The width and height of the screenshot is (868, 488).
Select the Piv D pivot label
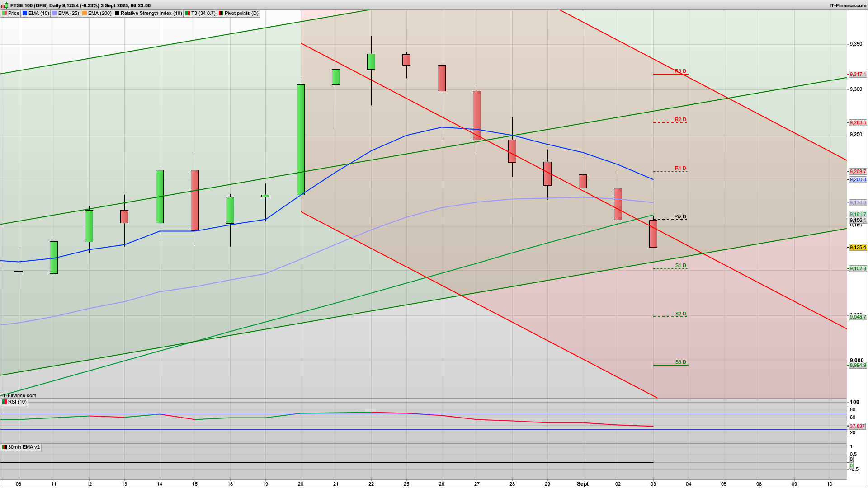pyautogui.click(x=680, y=216)
